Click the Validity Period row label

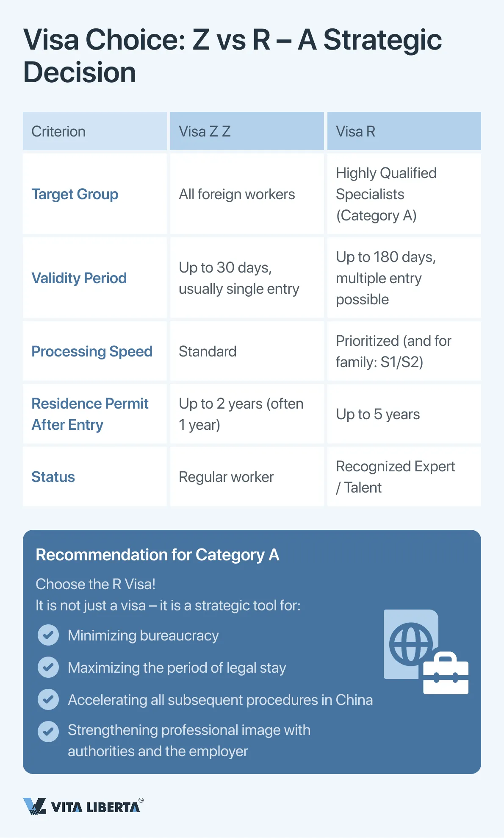(x=79, y=278)
